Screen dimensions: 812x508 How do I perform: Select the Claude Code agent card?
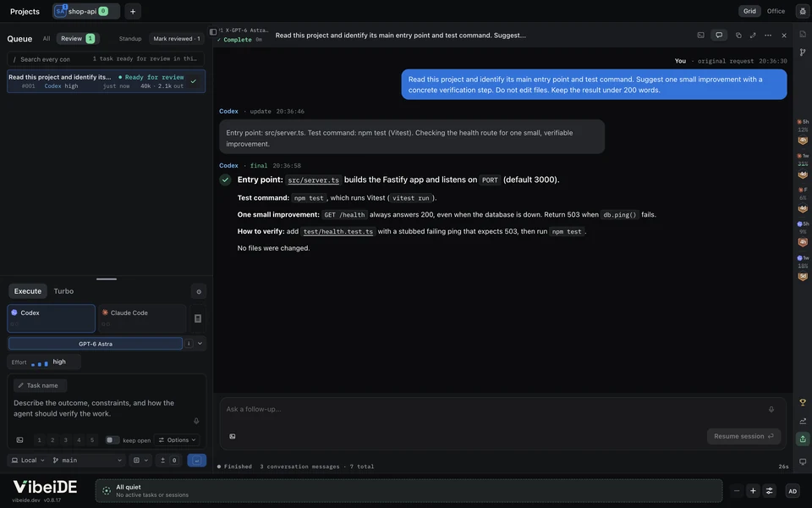142,318
